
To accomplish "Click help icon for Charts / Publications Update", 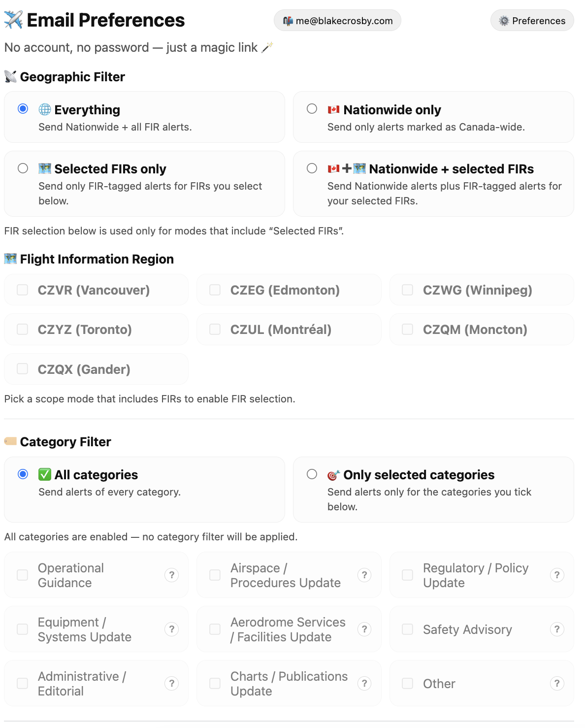I will (364, 683).
